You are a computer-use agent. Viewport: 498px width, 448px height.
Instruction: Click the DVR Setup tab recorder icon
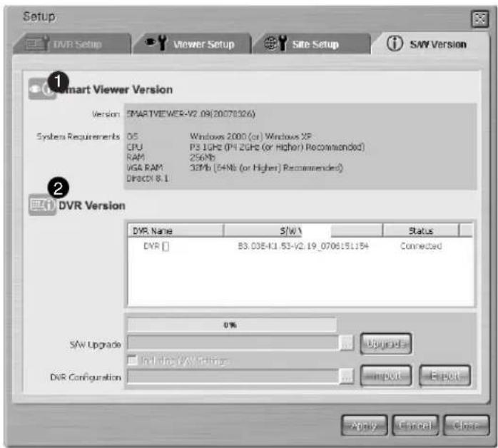pyautogui.click(x=37, y=43)
